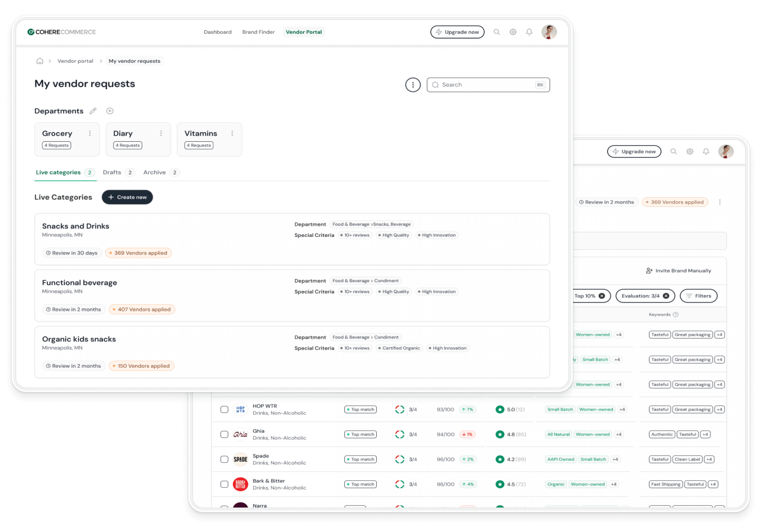
Task: Click Keywords help question icon
Action: 676,315
